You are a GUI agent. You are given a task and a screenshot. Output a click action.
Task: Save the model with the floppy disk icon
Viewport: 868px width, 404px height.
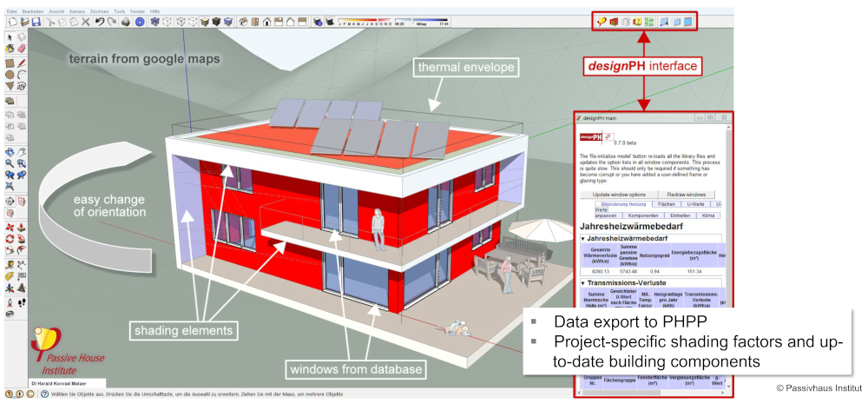click(36, 23)
